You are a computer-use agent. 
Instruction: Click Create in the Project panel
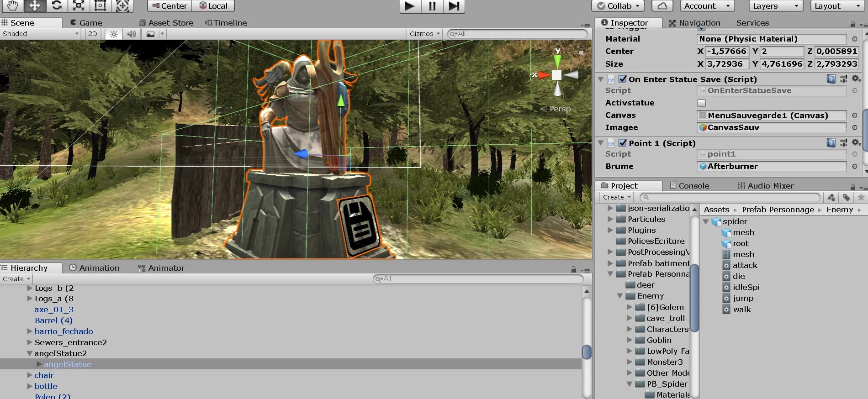click(x=616, y=197)
